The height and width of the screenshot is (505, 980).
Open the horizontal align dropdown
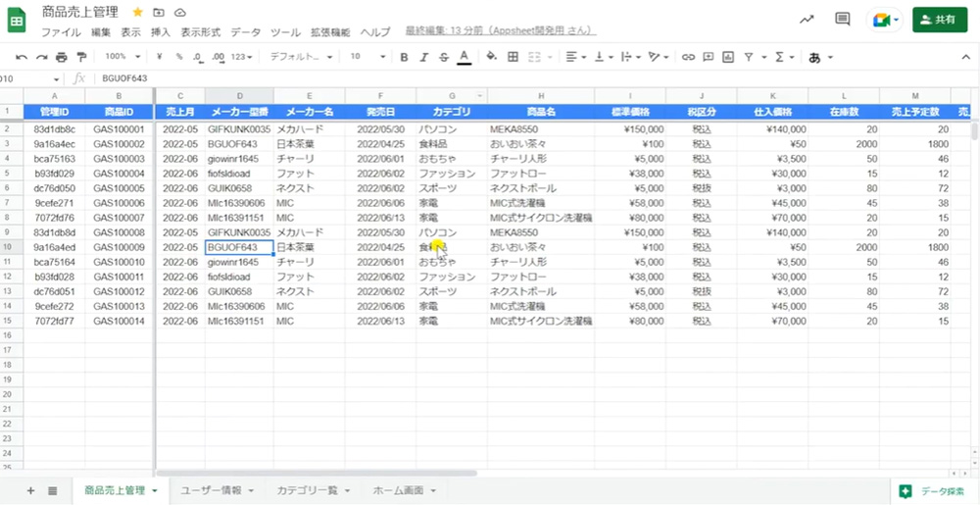point(575,57)
